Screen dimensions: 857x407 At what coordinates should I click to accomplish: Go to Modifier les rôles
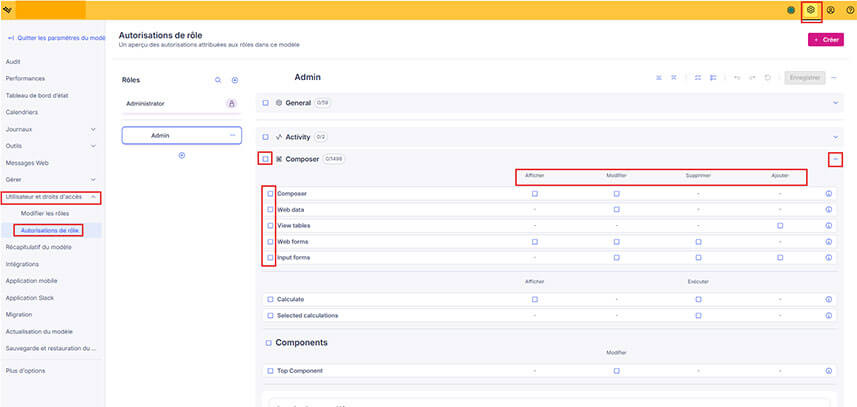click(45, 214)
